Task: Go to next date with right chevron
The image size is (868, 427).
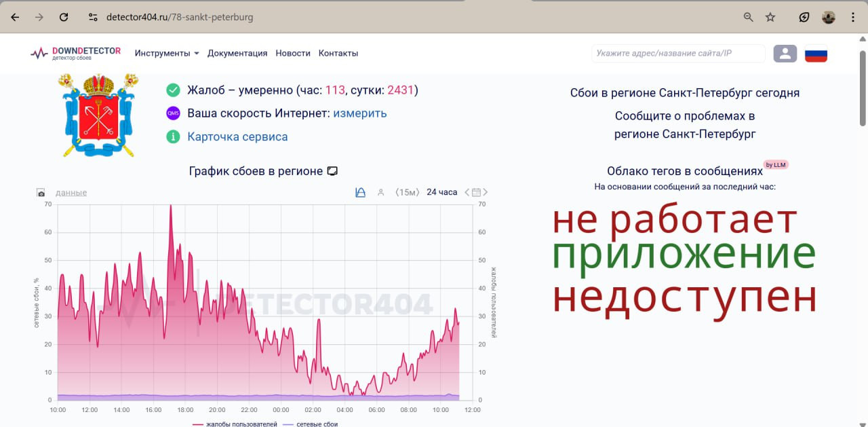Action: pos(486,193)
